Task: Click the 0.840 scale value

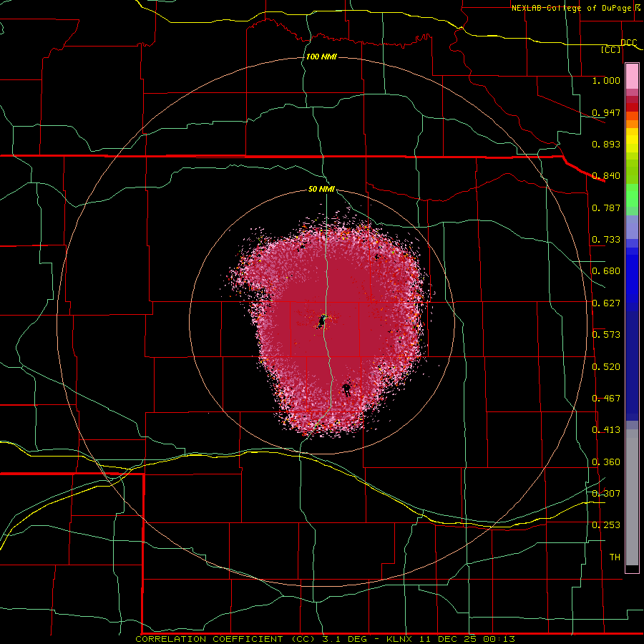Action: 606,176
